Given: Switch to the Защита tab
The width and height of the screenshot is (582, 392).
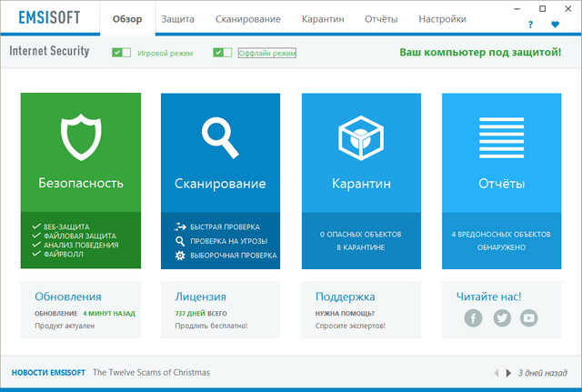Looking at the screenshot, I should (176, 19).
